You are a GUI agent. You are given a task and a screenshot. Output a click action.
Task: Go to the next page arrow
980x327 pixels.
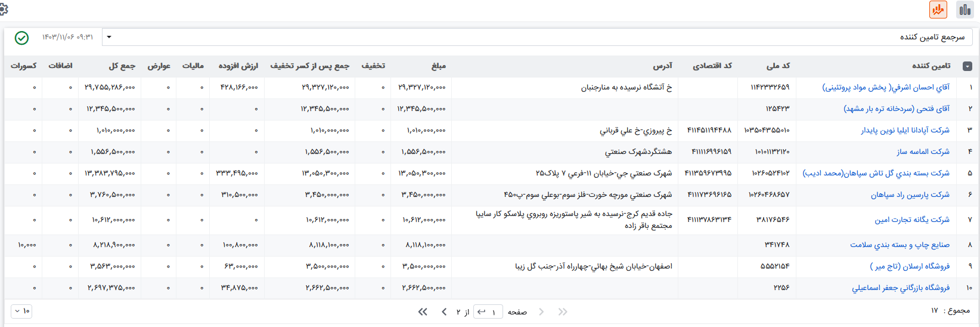coord(444,312)
